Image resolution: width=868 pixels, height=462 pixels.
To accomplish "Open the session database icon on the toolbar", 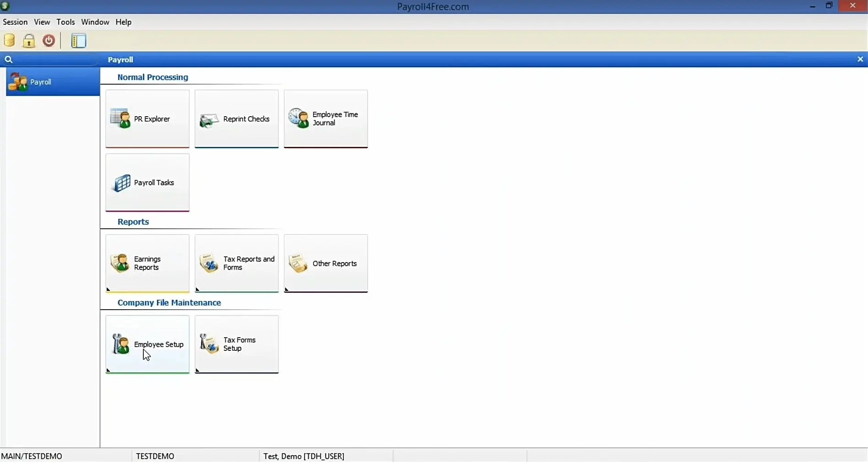I will coord(9,40).
